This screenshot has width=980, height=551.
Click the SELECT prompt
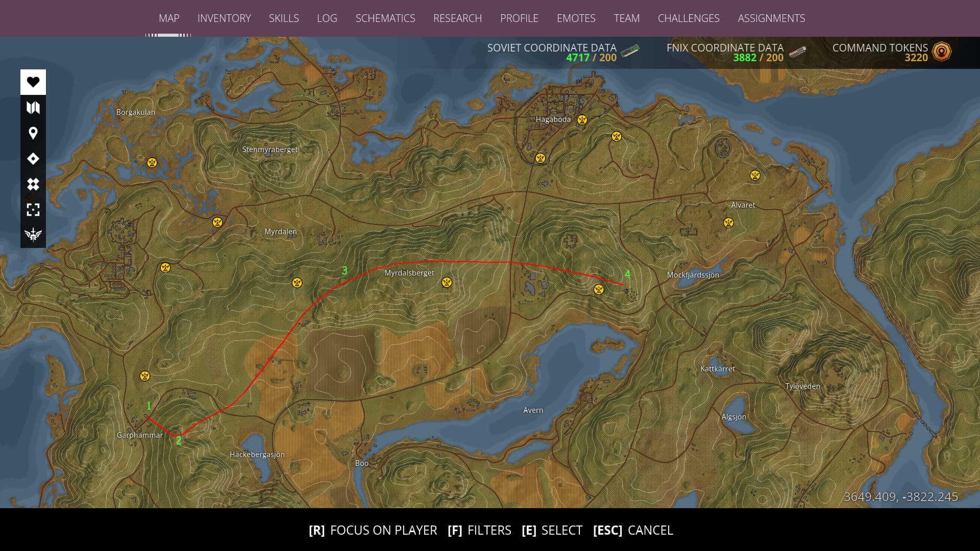[552, 531]
